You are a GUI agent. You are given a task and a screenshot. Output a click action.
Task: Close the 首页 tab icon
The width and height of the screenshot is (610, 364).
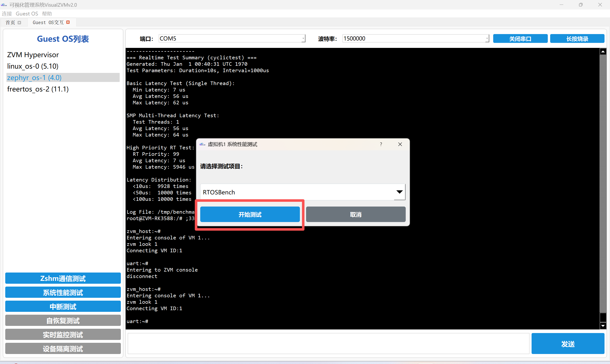(x=19, y=23)
